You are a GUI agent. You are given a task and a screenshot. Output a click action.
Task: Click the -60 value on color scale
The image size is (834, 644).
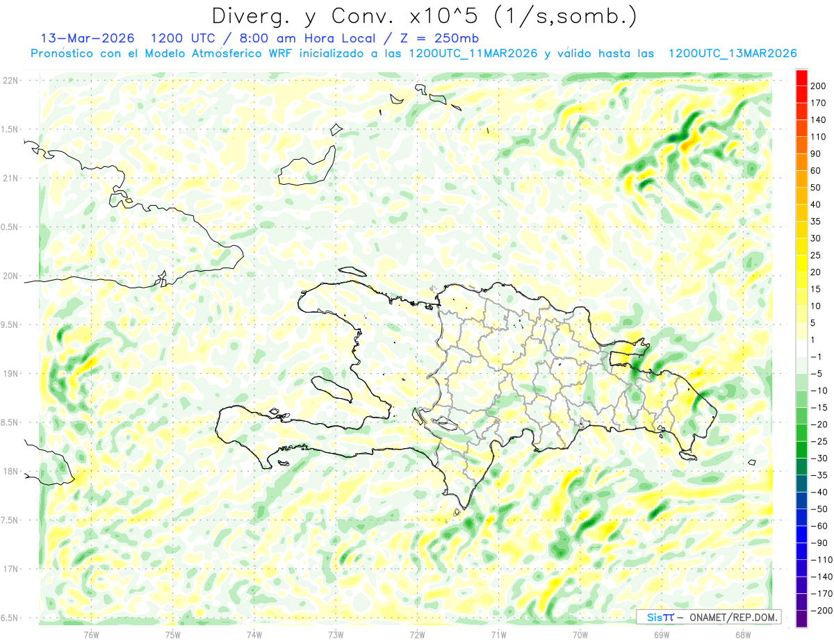pos(819,526)
